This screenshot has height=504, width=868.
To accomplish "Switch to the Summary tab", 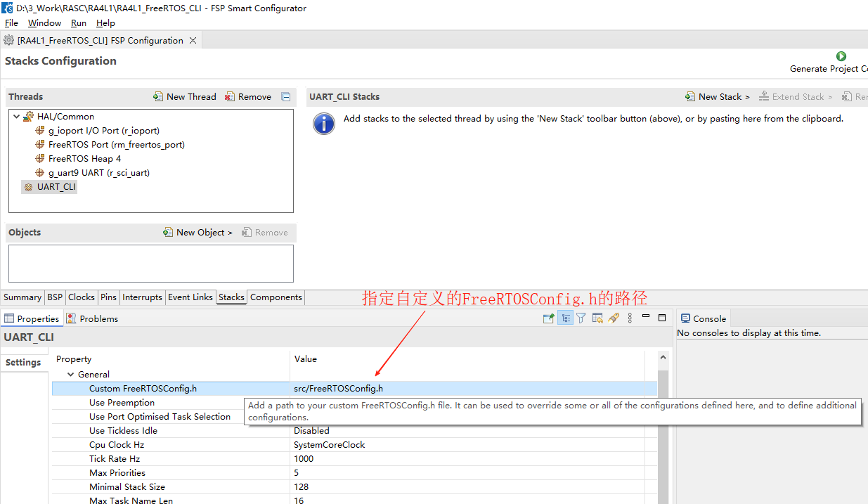I will [22, 297].
